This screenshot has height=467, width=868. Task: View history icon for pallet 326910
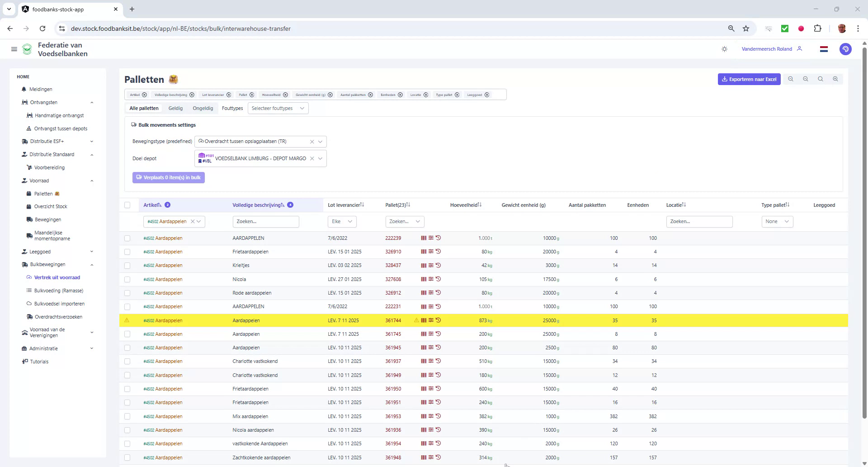(x=438, y=252)
